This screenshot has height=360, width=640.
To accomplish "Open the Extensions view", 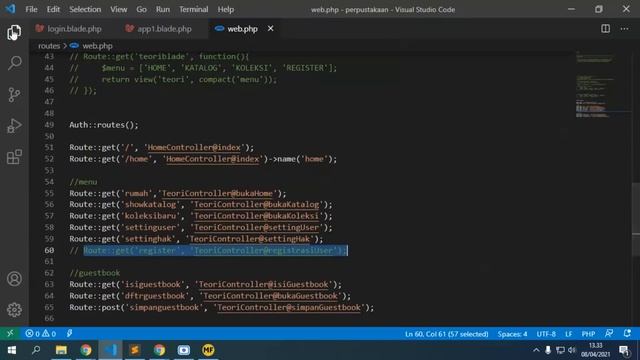I will [14, 157].
